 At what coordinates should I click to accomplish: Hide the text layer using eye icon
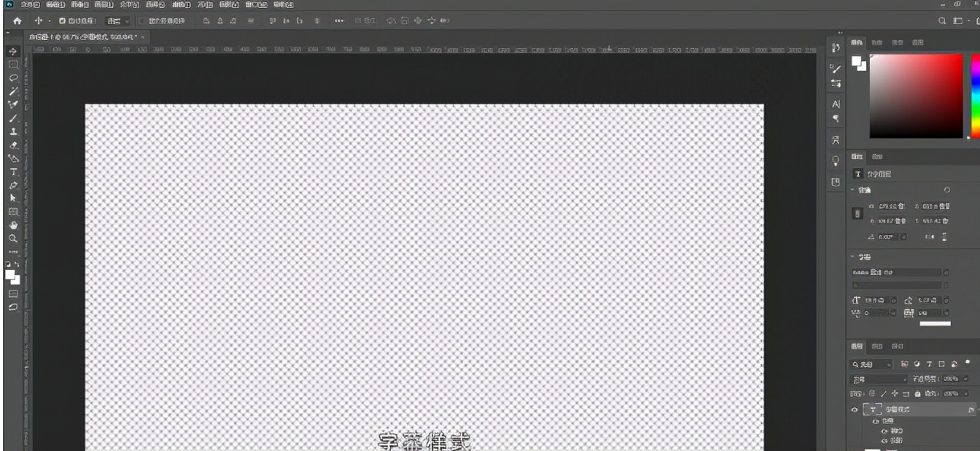(x=855, y=409)
